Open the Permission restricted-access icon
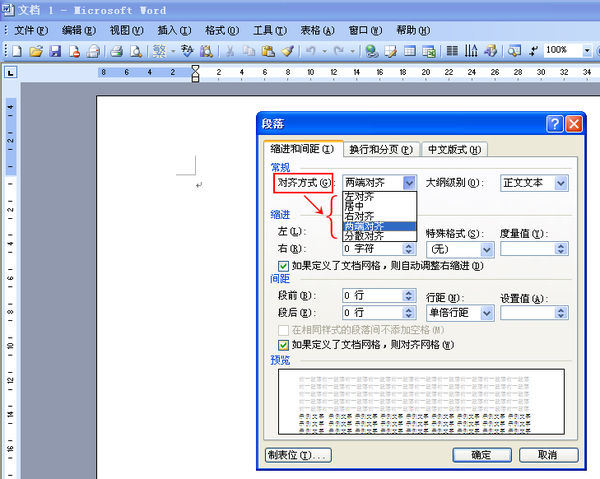Image resolution: width=600 pixels, height=479 pixels. (74, 51)
